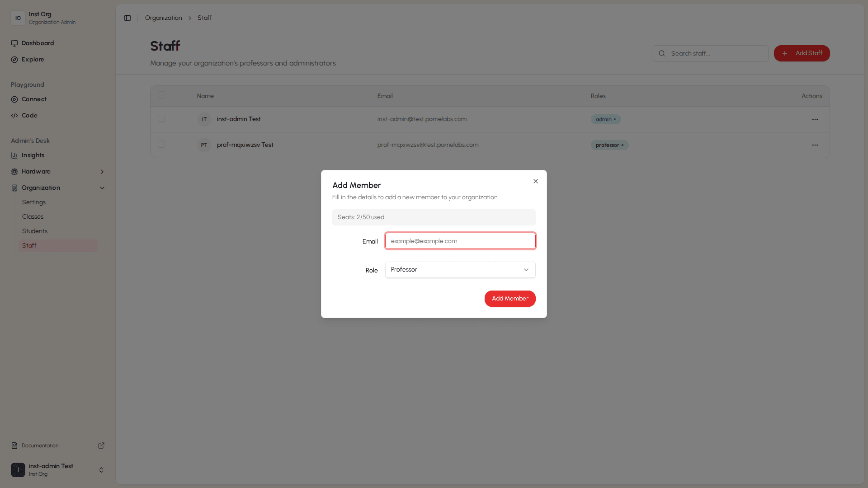Open Documentation external link icon

pos(101,446)
